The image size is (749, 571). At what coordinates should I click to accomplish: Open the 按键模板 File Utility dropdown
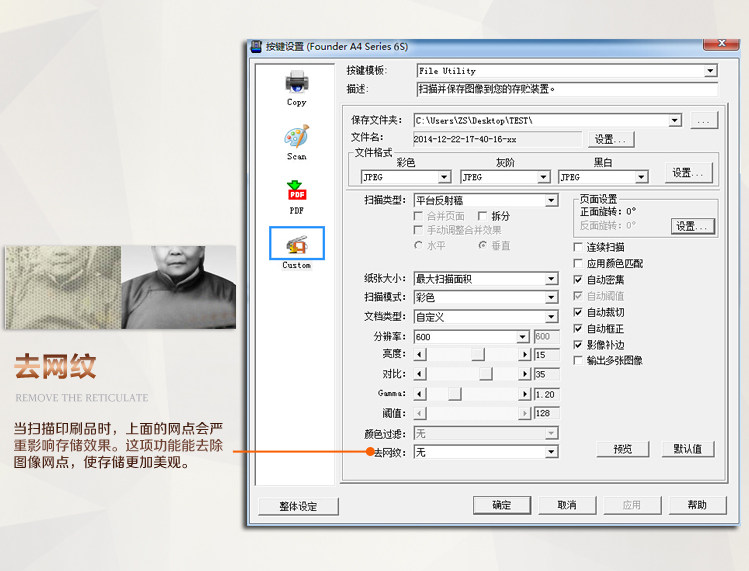click(710, 71)
